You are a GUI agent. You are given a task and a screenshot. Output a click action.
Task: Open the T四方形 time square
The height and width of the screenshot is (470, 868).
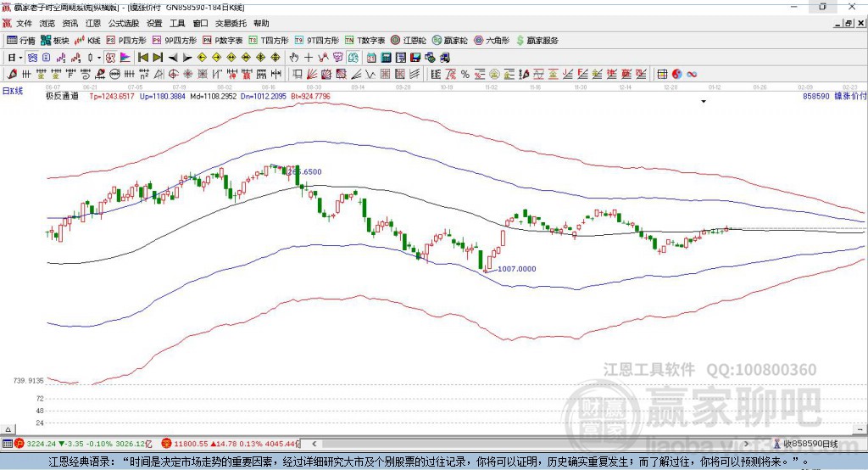point(269,41)
